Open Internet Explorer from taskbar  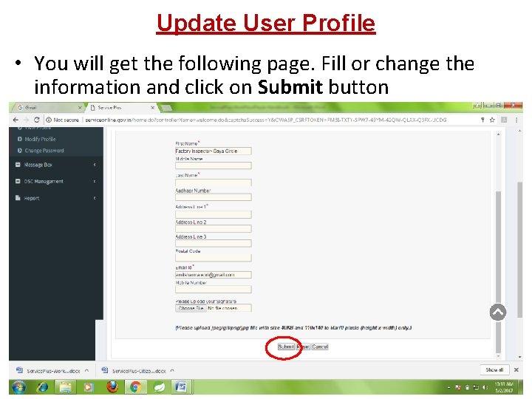[42, 386]
